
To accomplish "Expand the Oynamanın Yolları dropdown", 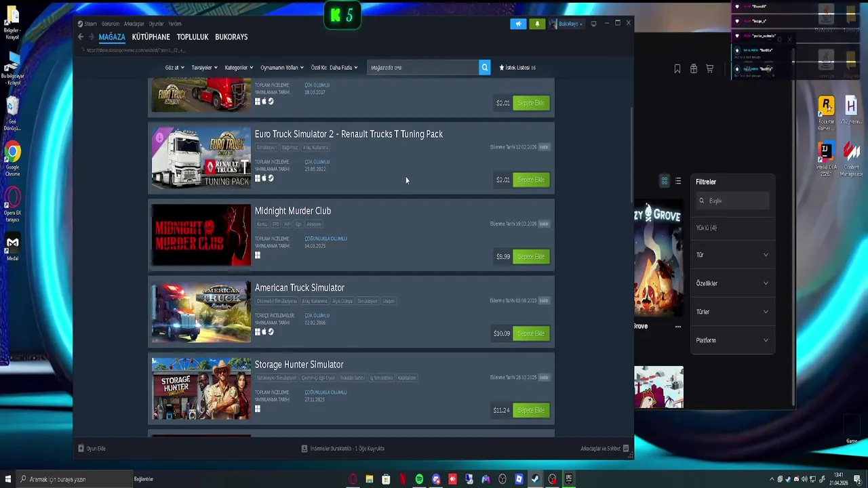I will pos(282,68).
